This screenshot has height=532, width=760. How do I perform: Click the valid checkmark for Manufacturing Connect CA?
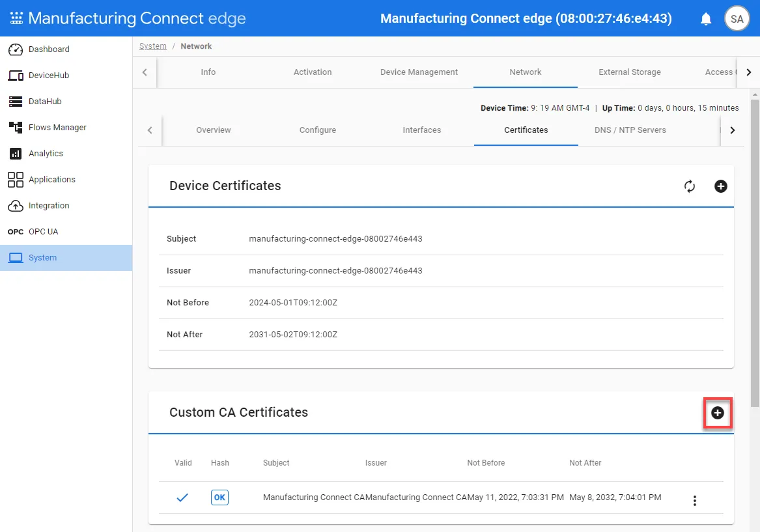point(182,497)
